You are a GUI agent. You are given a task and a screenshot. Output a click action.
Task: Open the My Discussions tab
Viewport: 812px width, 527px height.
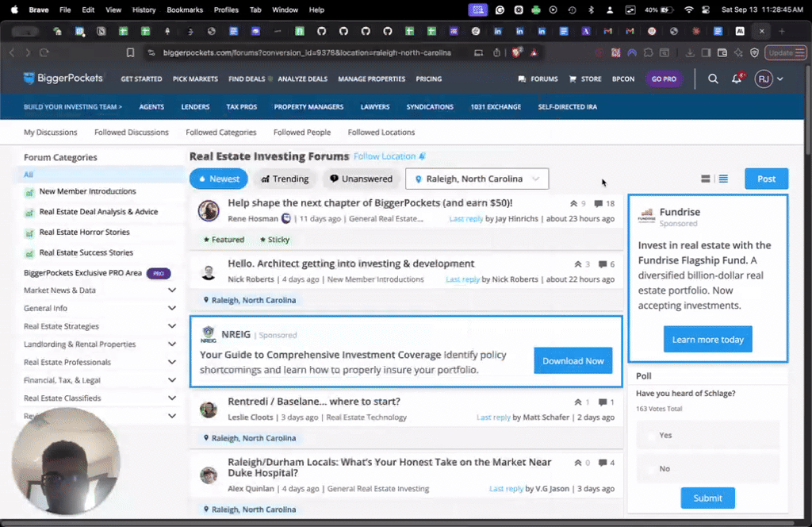click(x=50, y=132)
